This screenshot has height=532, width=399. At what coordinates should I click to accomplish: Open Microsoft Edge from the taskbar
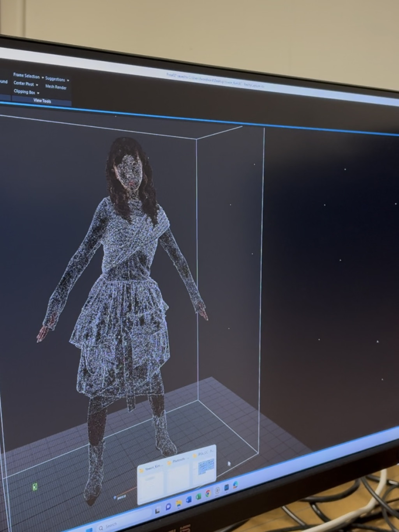235,485
